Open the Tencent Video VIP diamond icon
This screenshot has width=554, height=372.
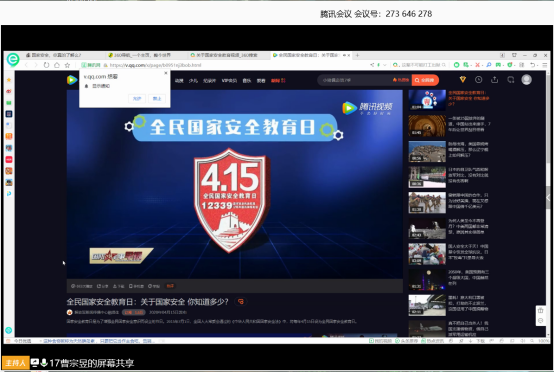click(x=462, y=80)
